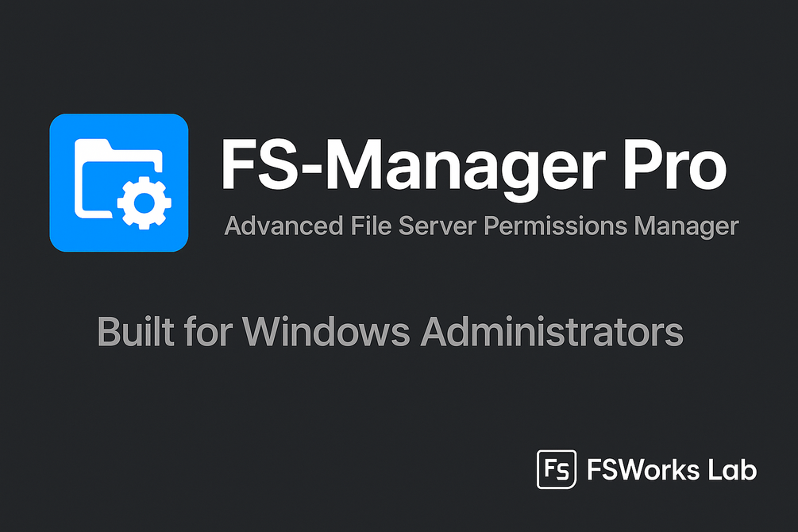The image size is (798, 532).
Task: Select the word "Windows" in the tagline
Action: pyautogui.click(x=319, y=330)
